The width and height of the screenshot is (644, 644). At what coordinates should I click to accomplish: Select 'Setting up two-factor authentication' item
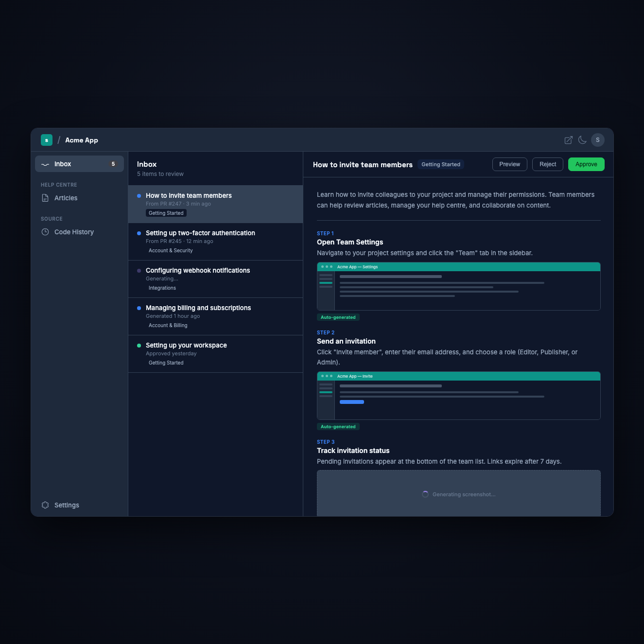215,242
